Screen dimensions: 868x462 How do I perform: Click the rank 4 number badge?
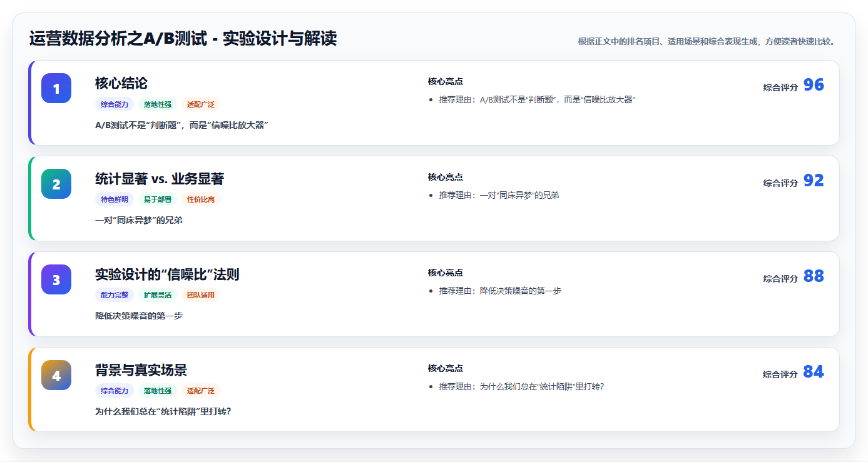coord(56,375)
